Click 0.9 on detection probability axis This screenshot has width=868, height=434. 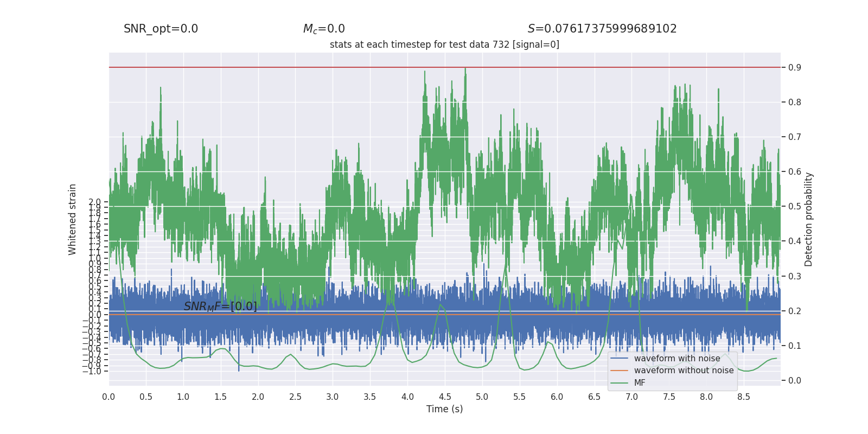[x=795, y=68]
